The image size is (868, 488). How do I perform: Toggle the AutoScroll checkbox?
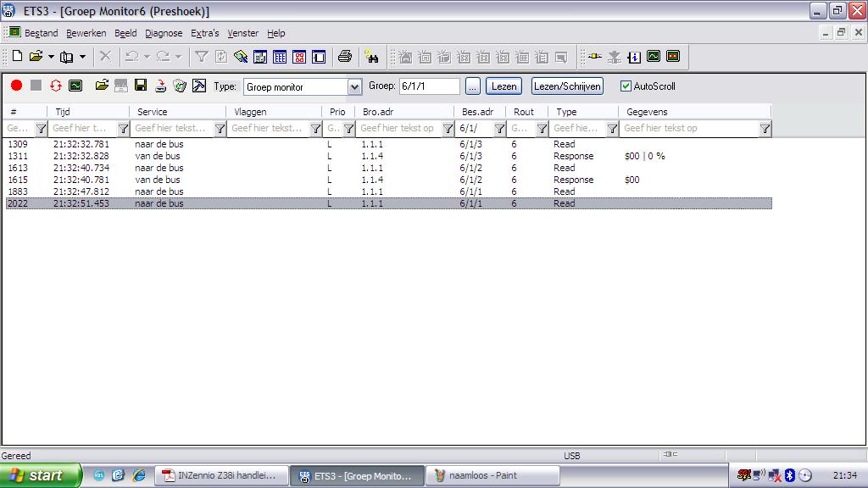coord(626,86)
